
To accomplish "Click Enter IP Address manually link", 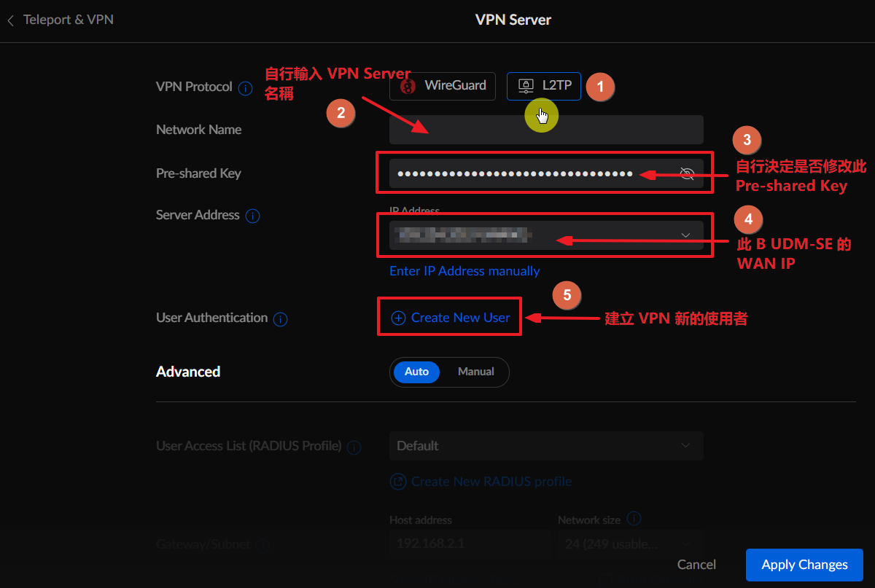I will click(464, 271).
